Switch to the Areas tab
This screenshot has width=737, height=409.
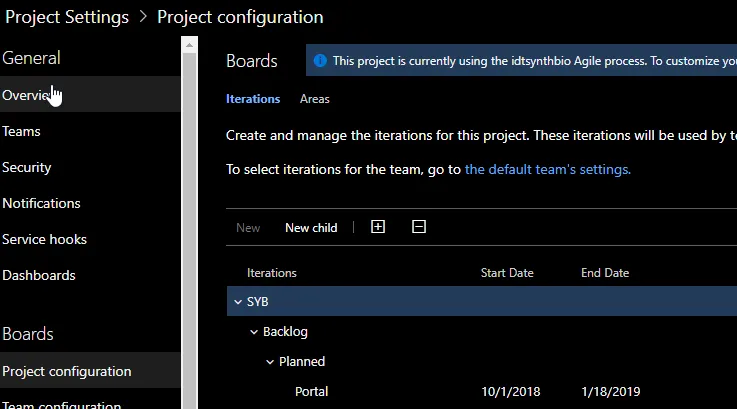(x=314, y=99)
